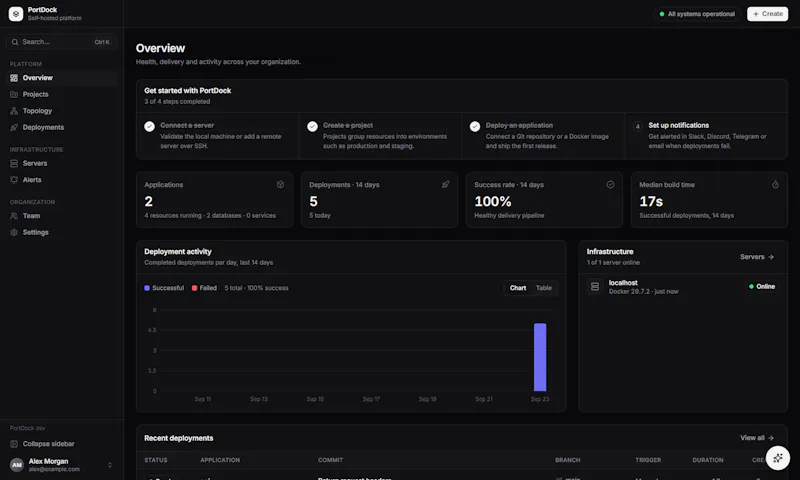Click the Sep 23 deployment bar
Image resolution: width=800 pixels, height=480 pixels.
(540, 357)
